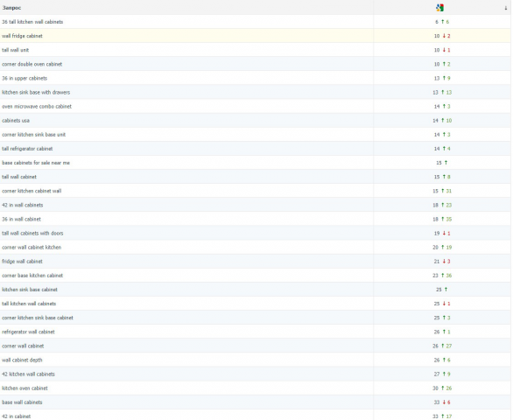The width and height of the screenshot is (513, 420).
Task: Select row 'cabinets usa'
Action: (x=256, y=121)
